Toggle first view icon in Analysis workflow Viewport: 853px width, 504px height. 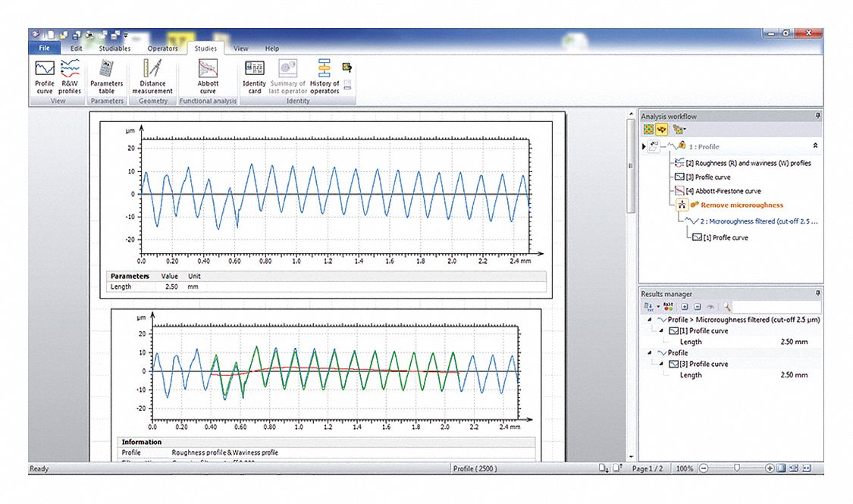648,130
